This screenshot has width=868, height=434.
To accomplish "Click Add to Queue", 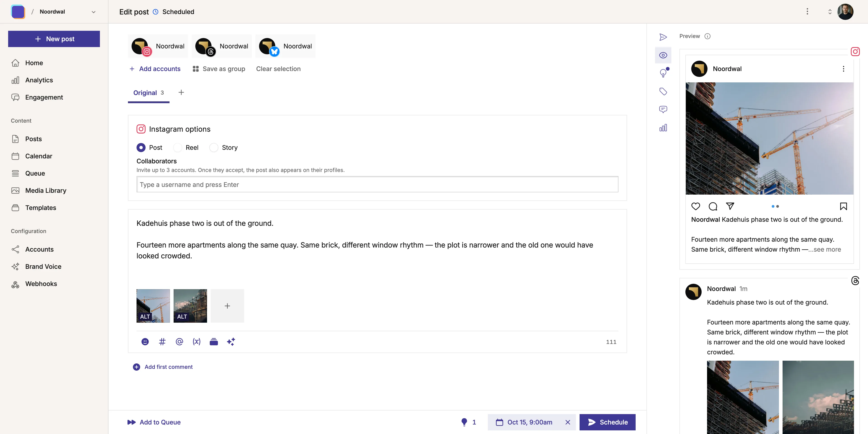I will (154, 422).
